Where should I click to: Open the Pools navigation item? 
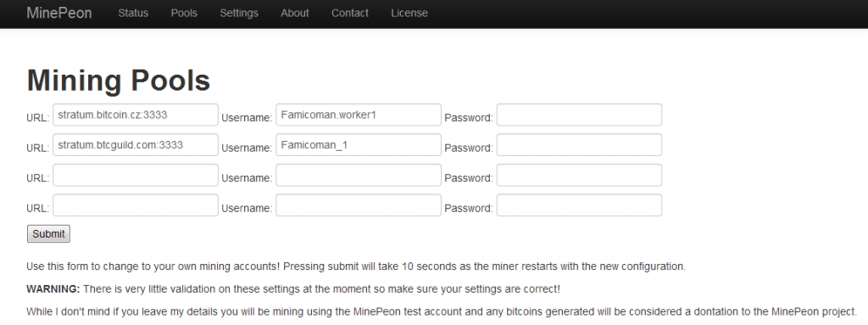pyautogui.click(x=184, y=13)
